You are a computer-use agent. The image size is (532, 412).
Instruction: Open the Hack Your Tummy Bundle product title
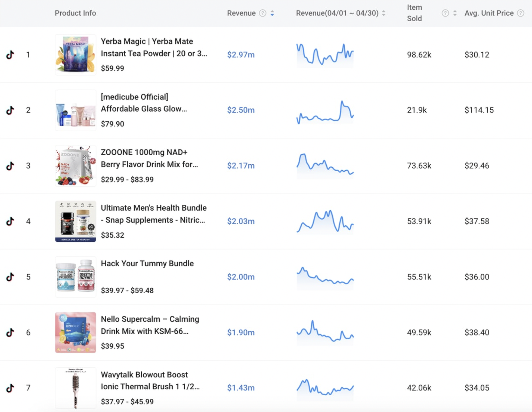[x=147, y=263]
